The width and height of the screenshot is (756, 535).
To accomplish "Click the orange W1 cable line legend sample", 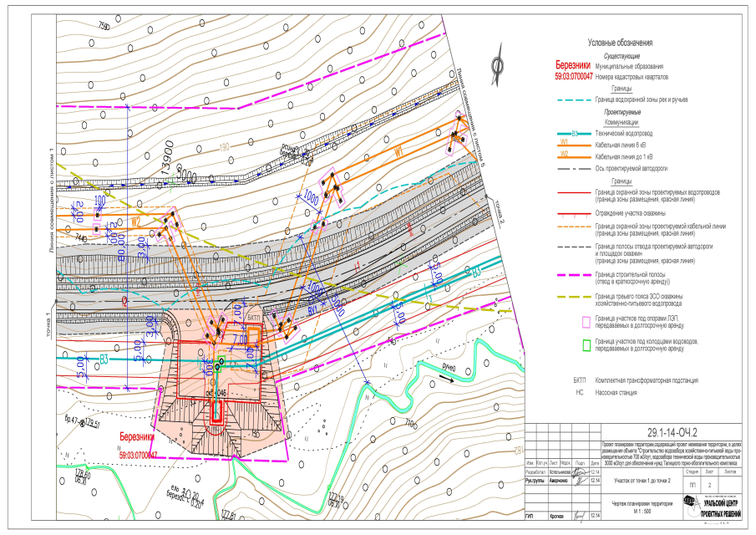I will tap(574, 145).
